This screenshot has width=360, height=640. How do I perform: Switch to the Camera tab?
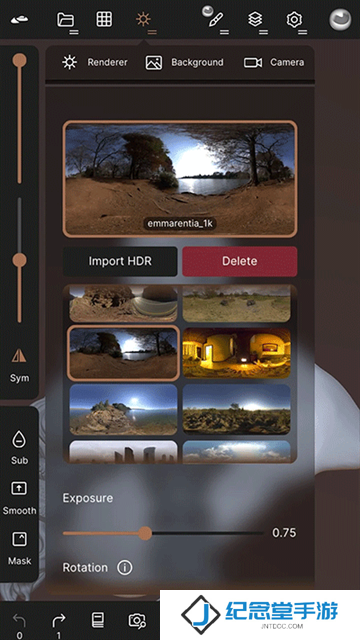pos(274,62)
